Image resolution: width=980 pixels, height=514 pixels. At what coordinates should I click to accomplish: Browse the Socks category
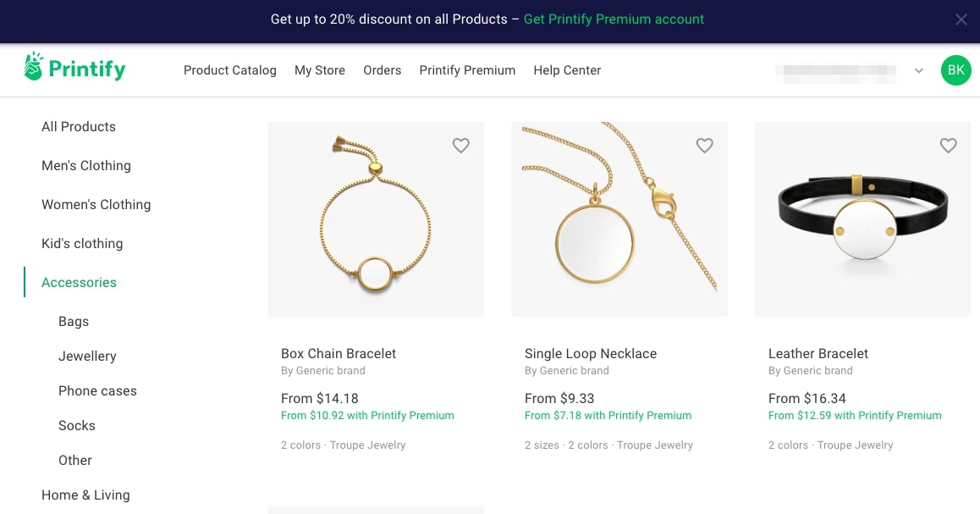point(76,425)
